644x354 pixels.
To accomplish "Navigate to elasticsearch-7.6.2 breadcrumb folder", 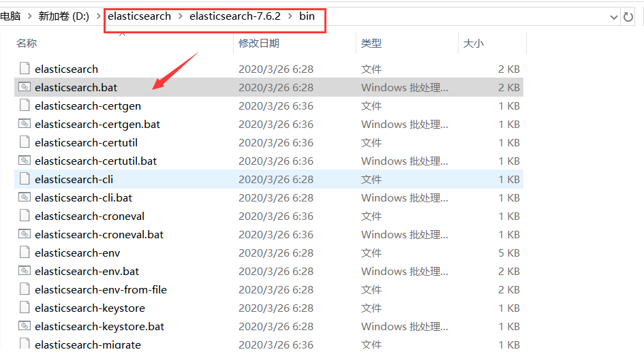I will point(235,16).
